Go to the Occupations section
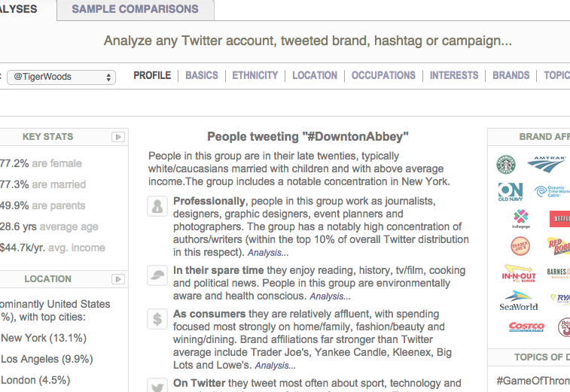Screen dimensions: 570x392 (383, 75)
